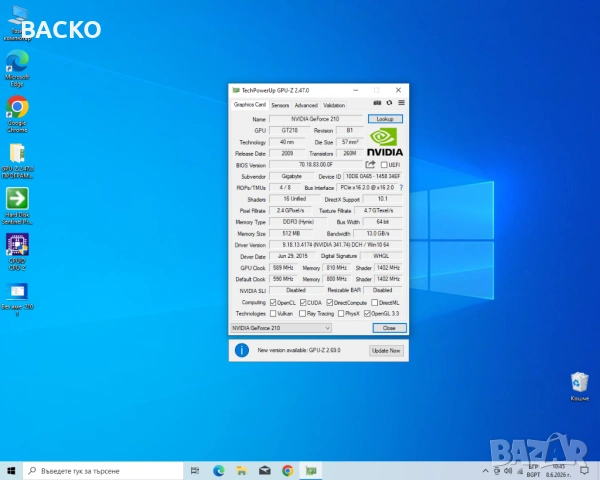Click the NVIDIA logo in GPU-Z

[x=385, y=142]
